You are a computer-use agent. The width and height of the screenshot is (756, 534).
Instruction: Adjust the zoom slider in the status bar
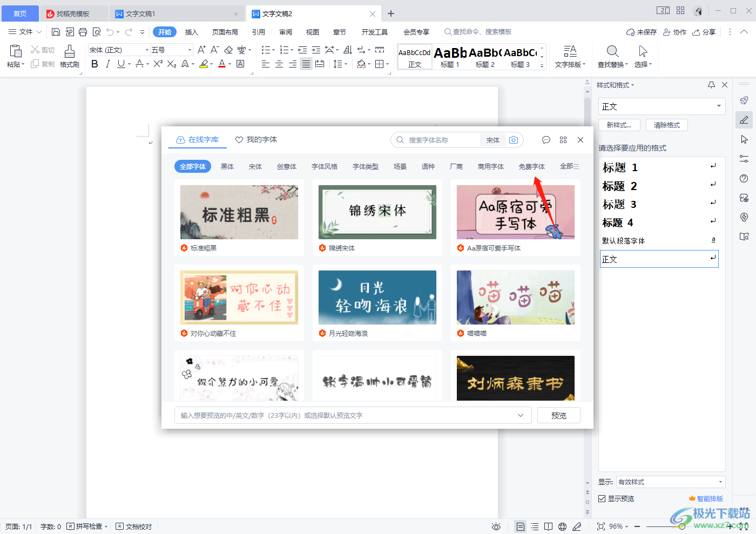click(682, 526)
